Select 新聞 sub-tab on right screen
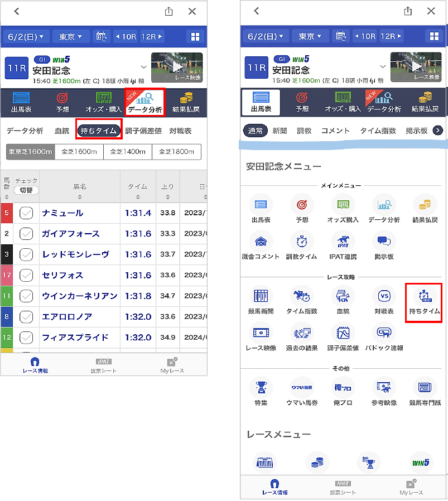The height and width of the screenshot is (501, 448). point(280,131)
